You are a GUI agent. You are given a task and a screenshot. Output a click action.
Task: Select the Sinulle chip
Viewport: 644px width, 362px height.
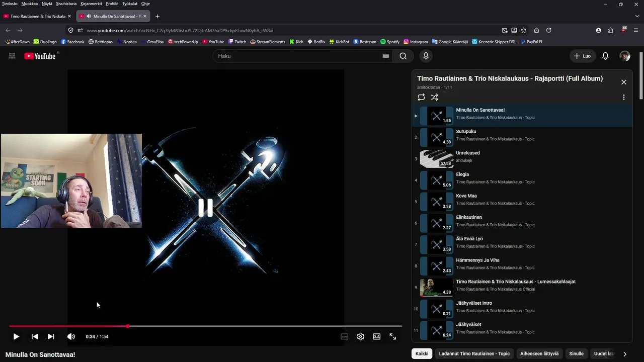point(576,353)
